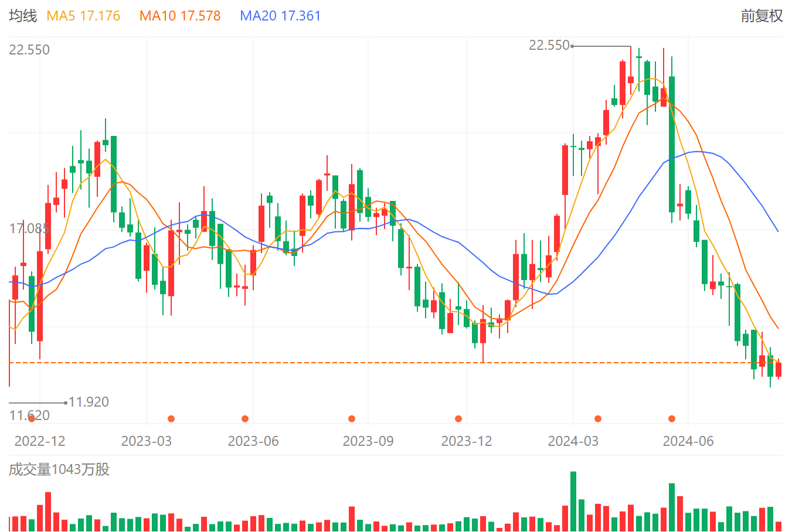The width and height of the screenshot is (809, 532).
Task: Click the event dot just before 2023-09
Action: 352,418
